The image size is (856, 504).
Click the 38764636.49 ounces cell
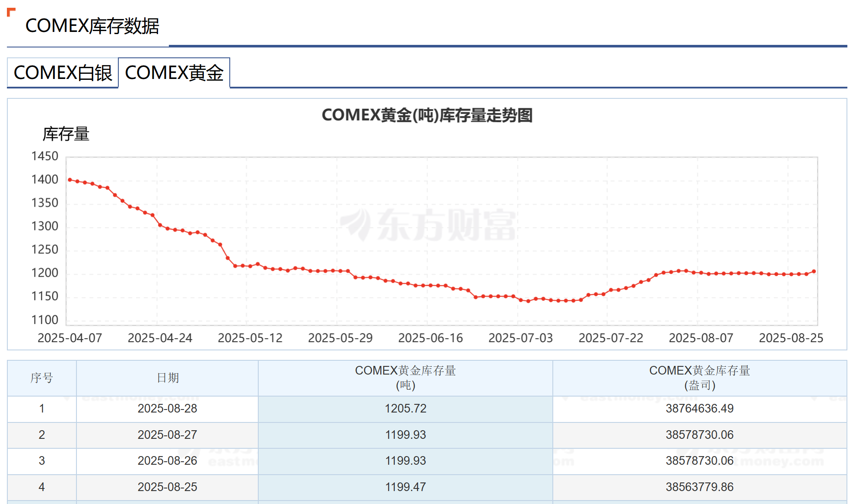(699, 409)
